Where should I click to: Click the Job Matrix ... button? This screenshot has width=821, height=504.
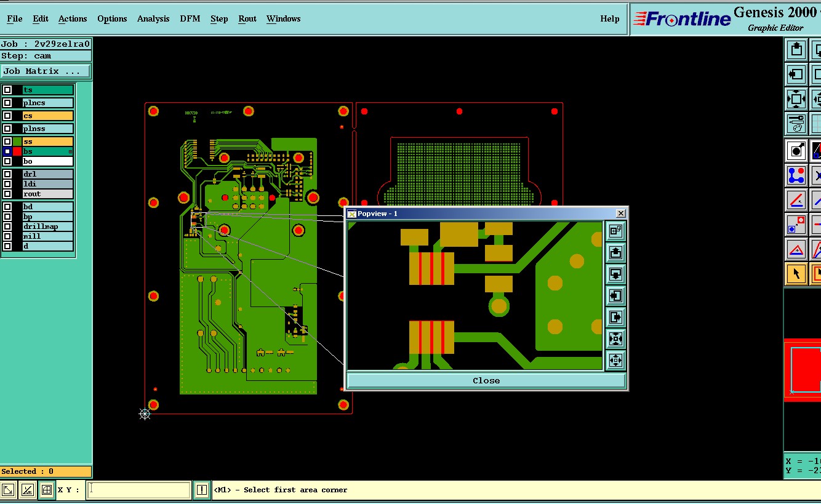point(46,71)
